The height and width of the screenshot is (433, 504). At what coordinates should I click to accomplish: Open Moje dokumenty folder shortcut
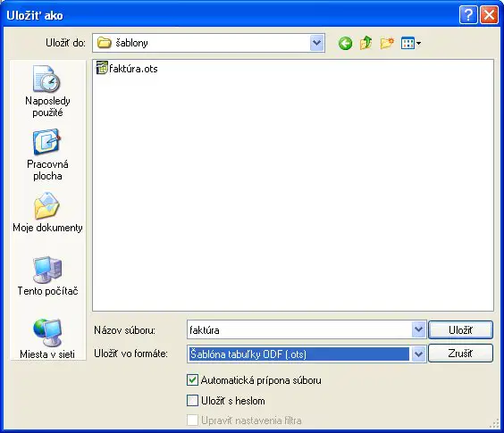point(47,212)
